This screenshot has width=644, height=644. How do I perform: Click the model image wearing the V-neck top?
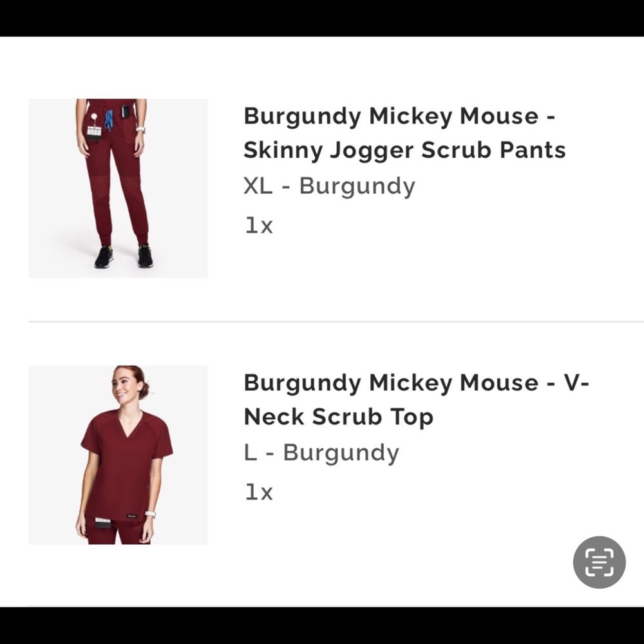[117, 455]
